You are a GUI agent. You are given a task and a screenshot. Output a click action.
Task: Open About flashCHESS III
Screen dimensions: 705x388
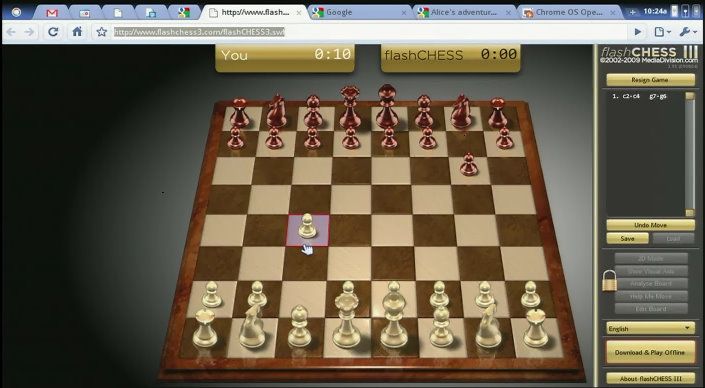pyautogui.click(x=650, y=379)
